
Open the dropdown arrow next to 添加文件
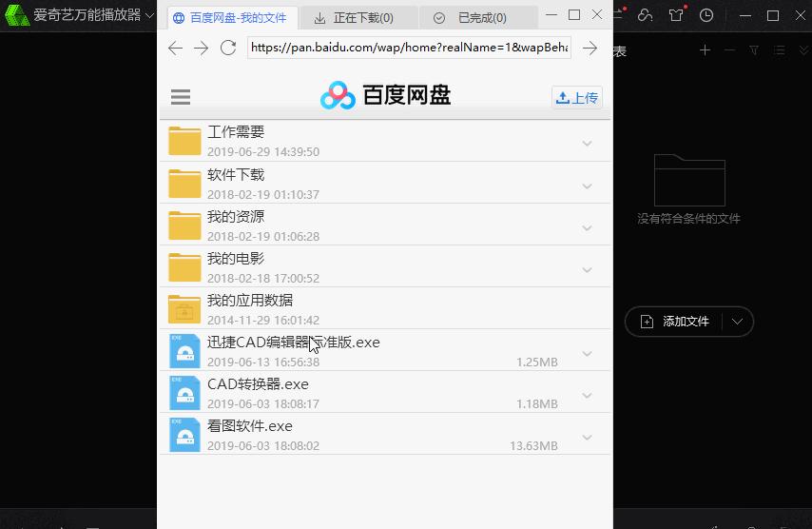pyautogui.click(x=738, y=322)
